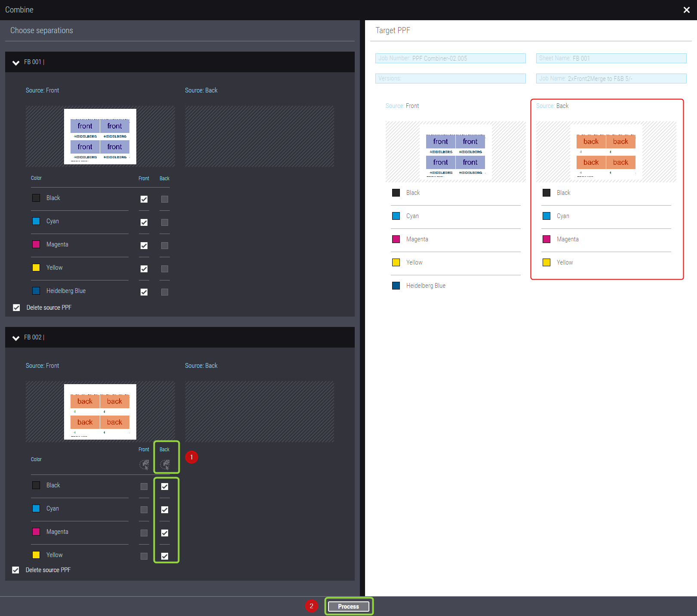Toggle Delete source PPF for FB 002

click(x=16, y=570)
